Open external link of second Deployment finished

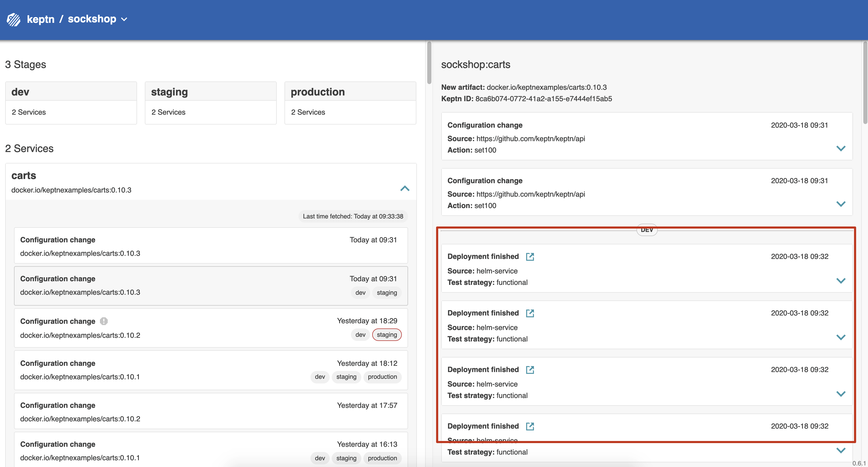530,313
